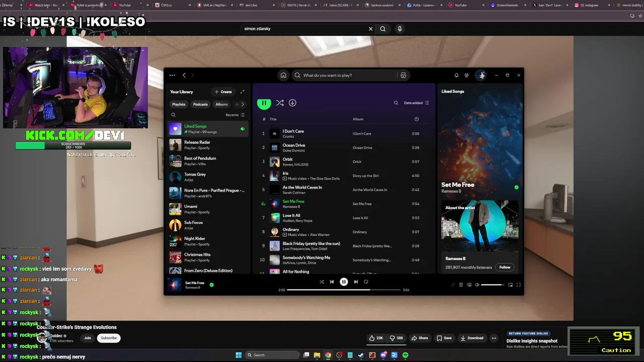
Task: Search within Liked Songs playlist
Action: pyautogui.click(x=396, y=103)
